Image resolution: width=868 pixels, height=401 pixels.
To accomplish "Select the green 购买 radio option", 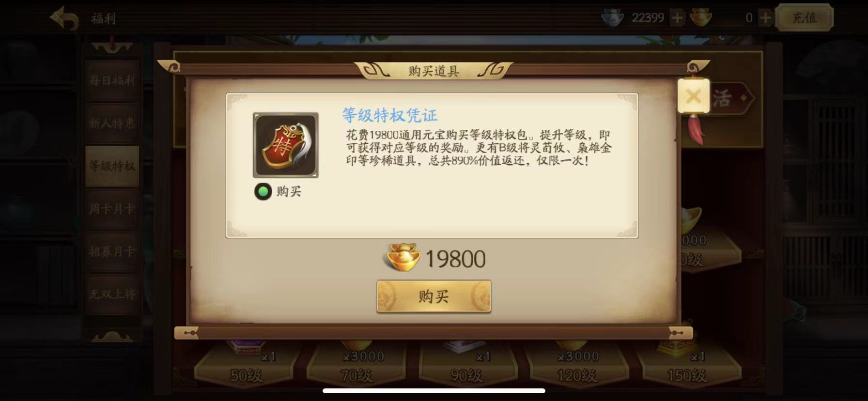I will pyautogui.click(x=263, y=191).
